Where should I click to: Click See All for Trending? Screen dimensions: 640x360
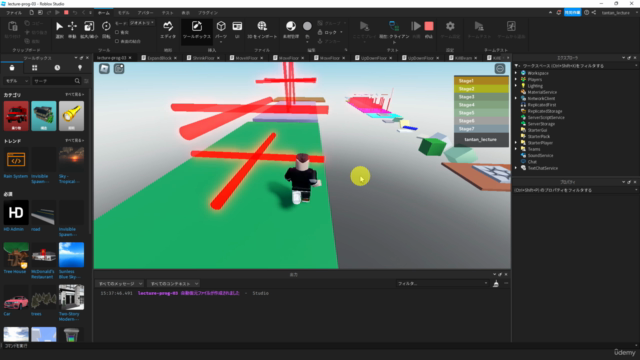tap(75, 140)
